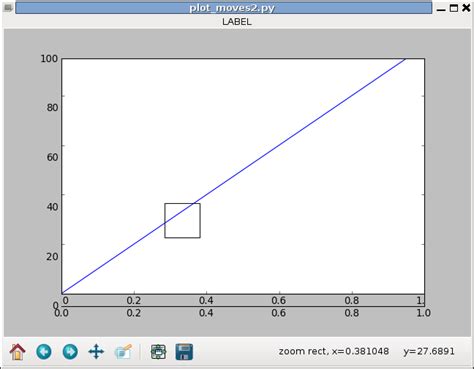The height and width of the screenshot is (369, 474).
Task: Click status text 'y=27.6891'
Action: (429, 352)
